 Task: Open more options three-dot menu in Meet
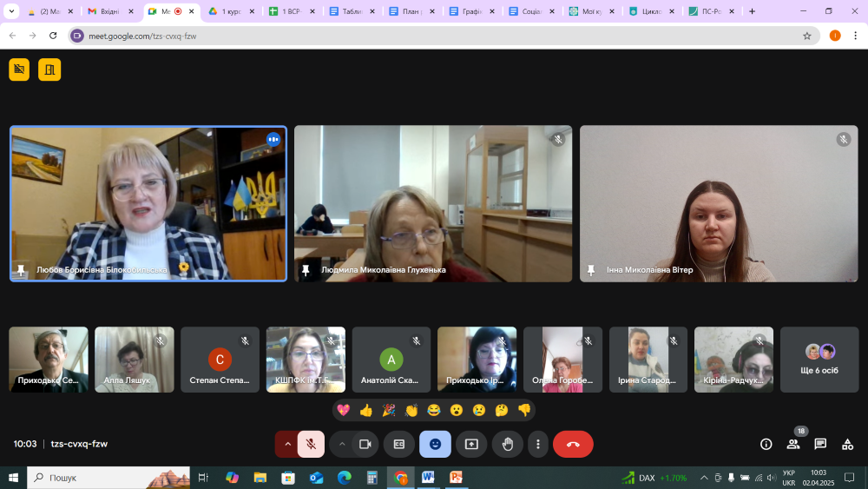(x=537, y=444)
